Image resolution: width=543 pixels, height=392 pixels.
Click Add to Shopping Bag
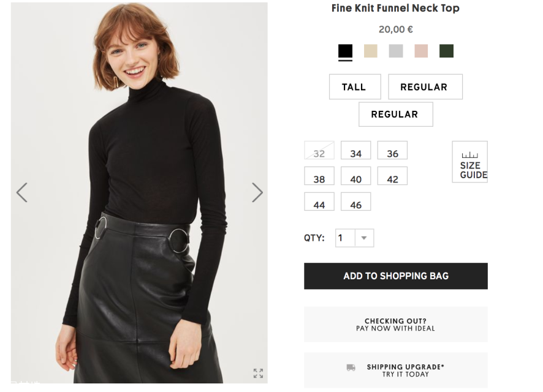(396, 276)
